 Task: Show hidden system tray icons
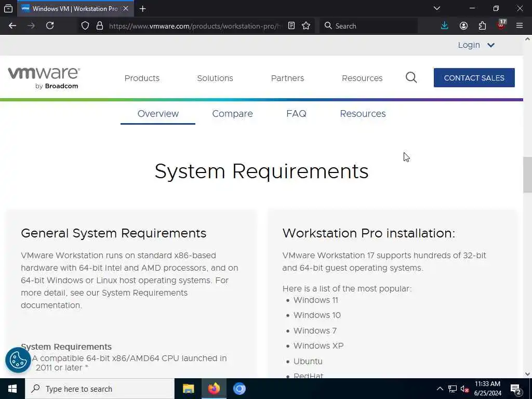pyautogui.click(x=440, y=389)
